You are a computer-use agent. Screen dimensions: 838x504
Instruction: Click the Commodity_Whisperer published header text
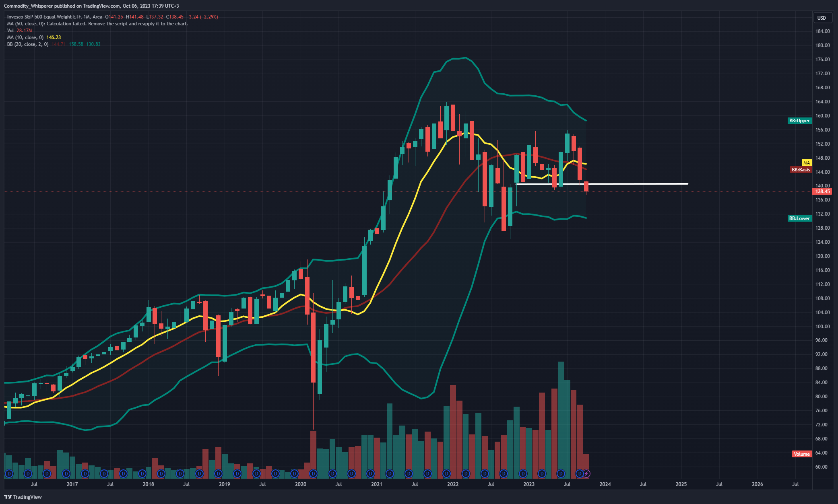click(x=91, y=6)
